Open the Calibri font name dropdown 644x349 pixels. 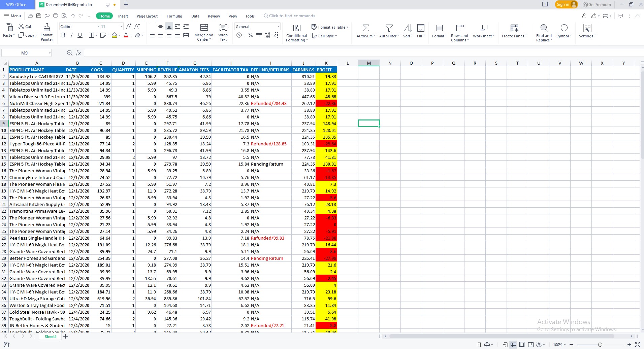tap(98, 26)
